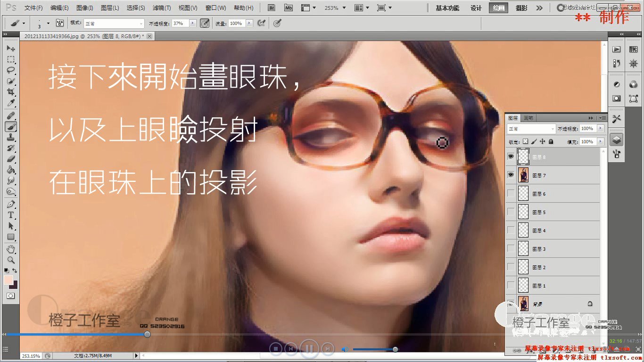Select the Brush tool in the toolbox
644x362 pixels.
click(x=11, y=126)
